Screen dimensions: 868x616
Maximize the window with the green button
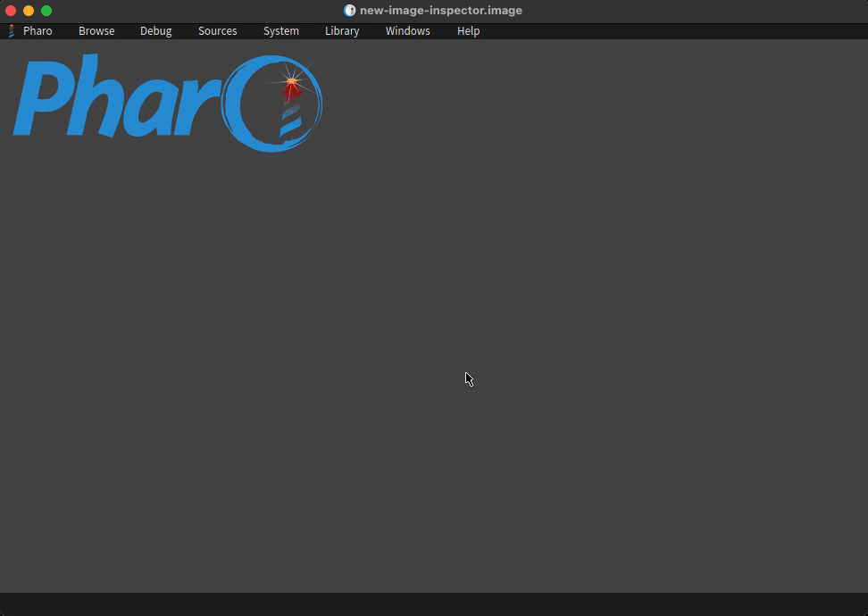click(46, 11)
